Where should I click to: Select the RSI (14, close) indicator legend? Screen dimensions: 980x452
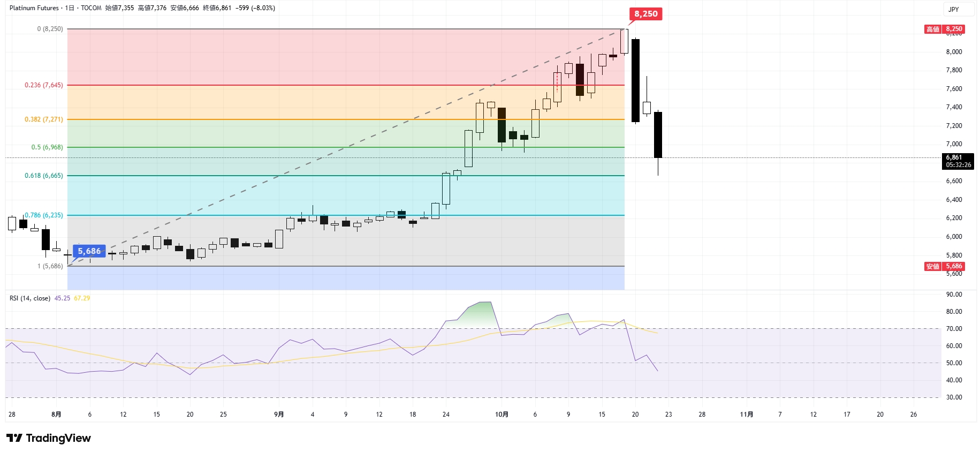pyautogui.click(x=30, y=298)
